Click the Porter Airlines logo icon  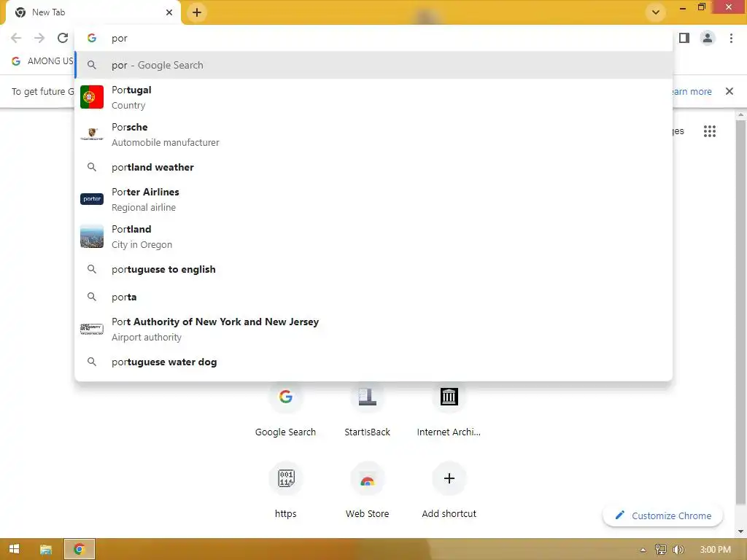click(92, 199)
